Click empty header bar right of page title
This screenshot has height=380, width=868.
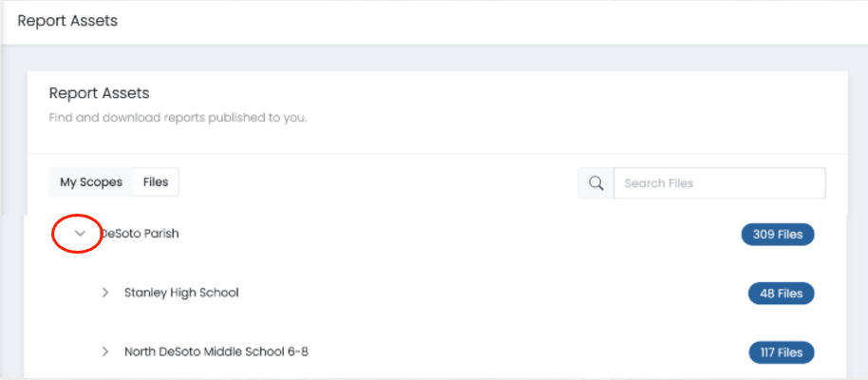475,21
